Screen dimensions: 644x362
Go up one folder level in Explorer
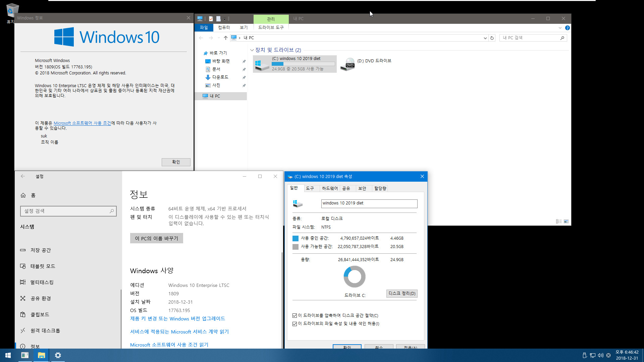click(x=226, y=38)
